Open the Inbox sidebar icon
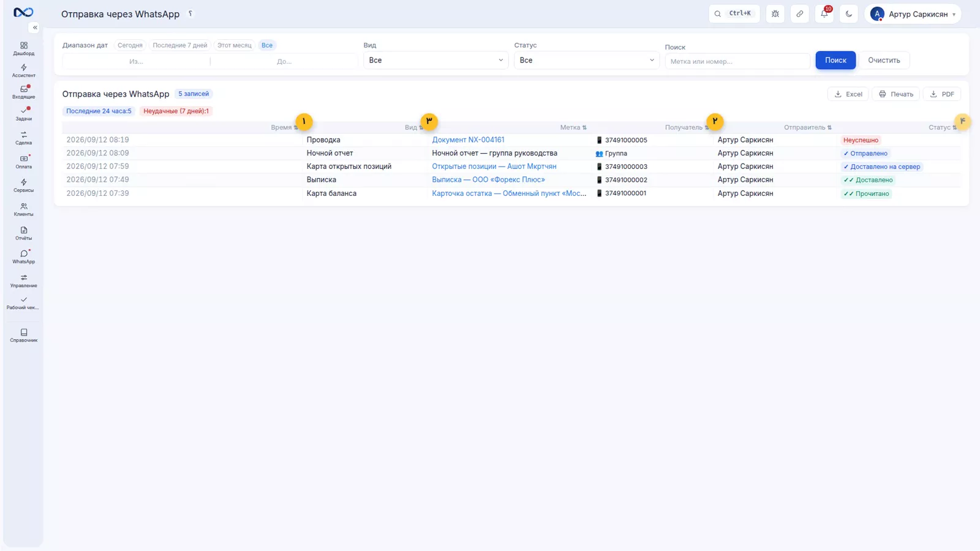Viewport: 980px width, 551px height. tap(23, 92)
